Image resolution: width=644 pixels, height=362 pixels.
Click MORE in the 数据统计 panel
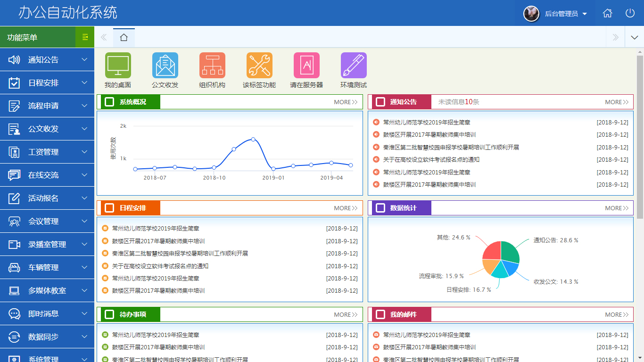point(617,208)
